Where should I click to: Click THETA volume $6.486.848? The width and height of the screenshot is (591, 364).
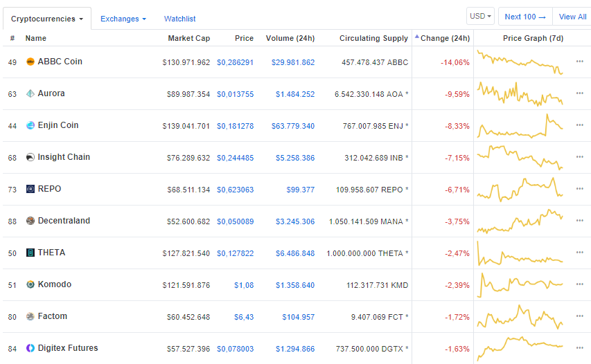pos(295,254)
